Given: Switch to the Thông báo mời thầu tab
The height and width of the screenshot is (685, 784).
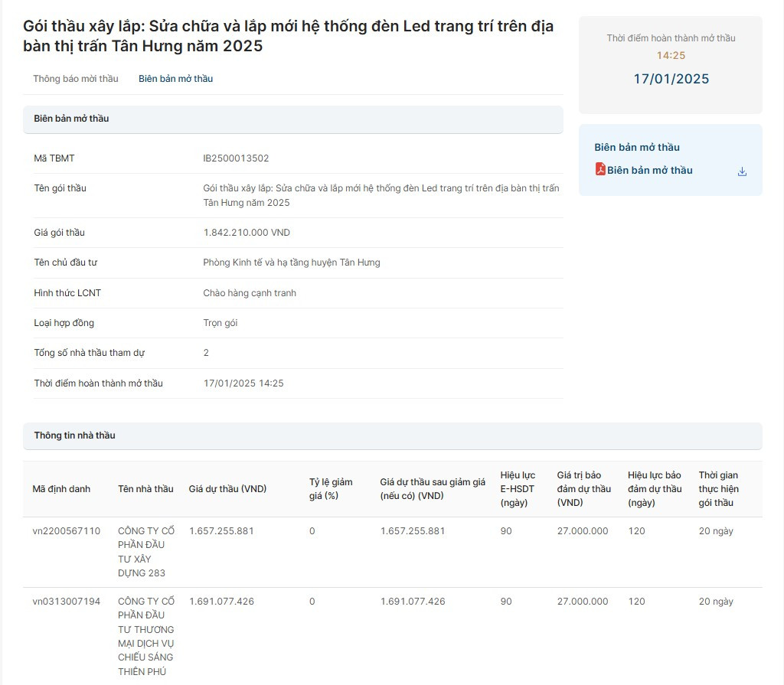Looking at the screenshot, I should pyautogui.click(x=76, y=79).
